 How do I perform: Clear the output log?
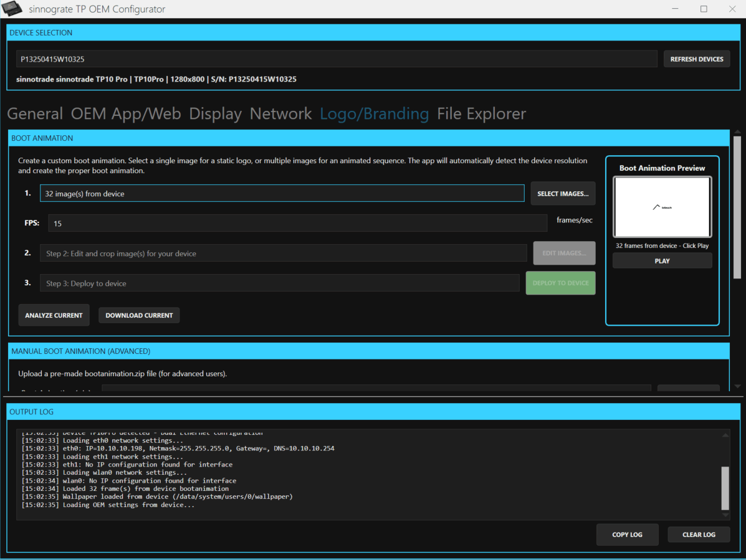pos(699,534)
